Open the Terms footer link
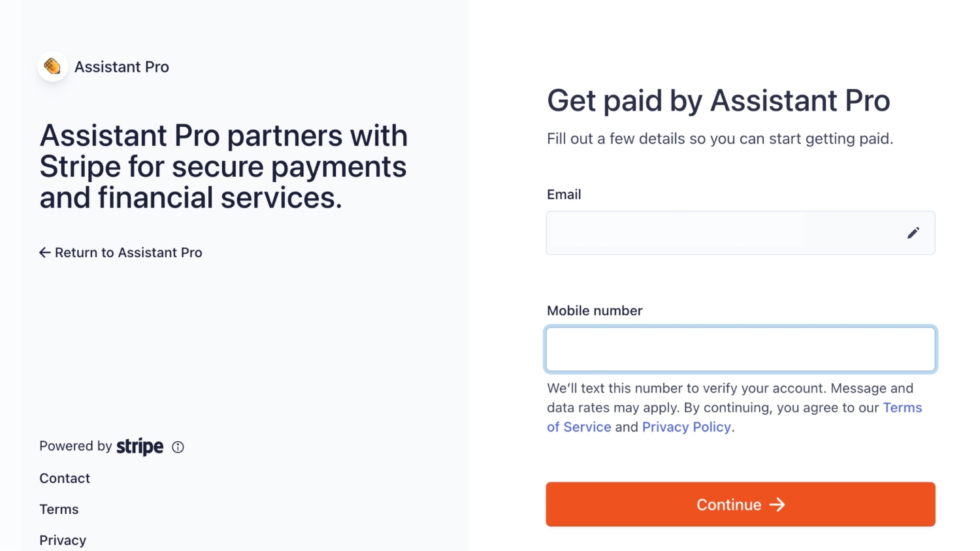 (x=59, y=509)
